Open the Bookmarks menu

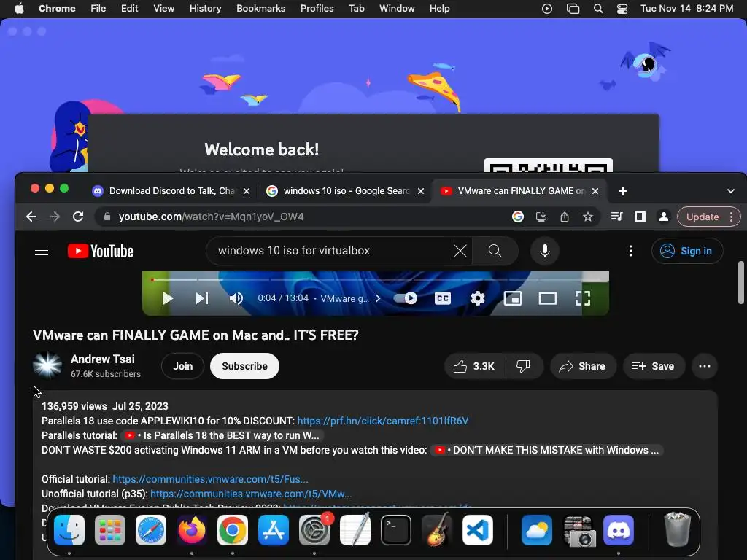tap(260, 8)
